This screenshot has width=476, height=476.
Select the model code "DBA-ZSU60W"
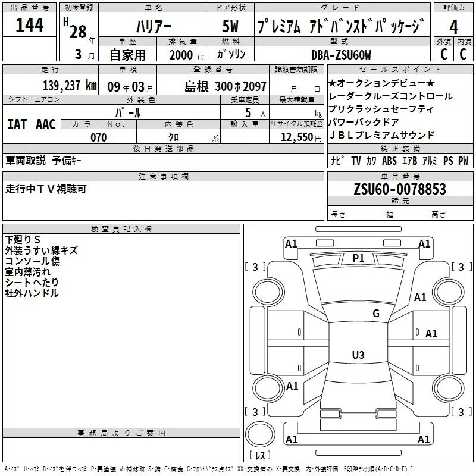(341, 55)
